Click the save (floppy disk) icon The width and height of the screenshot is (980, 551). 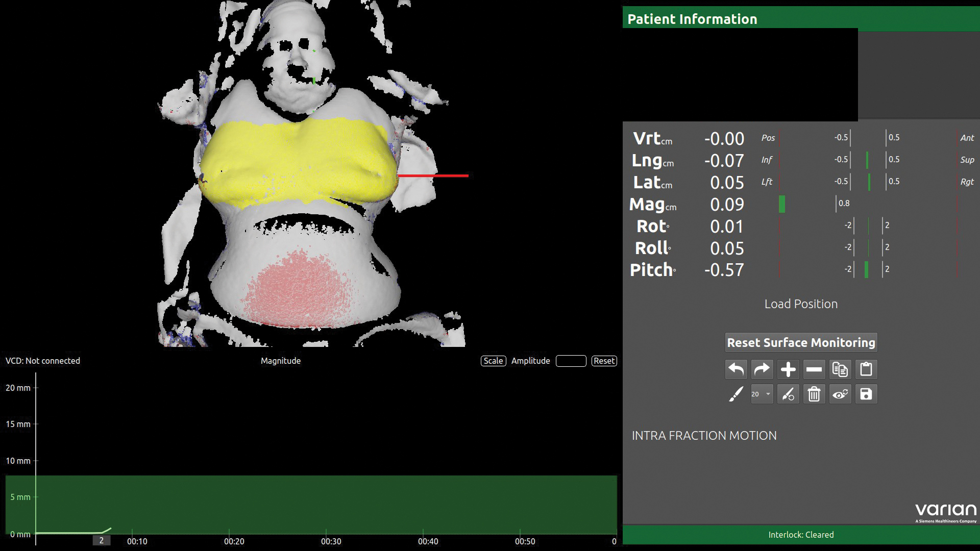point(866,393)
